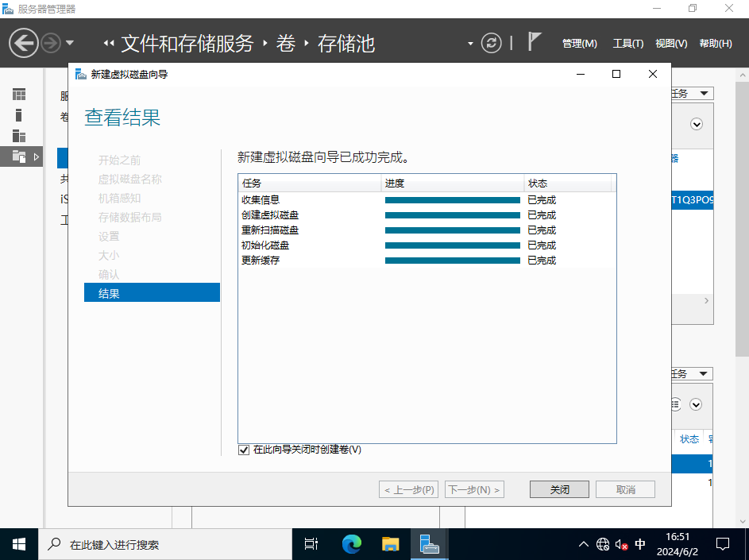The height and width of the screenshot is (560, 749).
Task: Open the notifications flag icon
Action: coord(535,42)
